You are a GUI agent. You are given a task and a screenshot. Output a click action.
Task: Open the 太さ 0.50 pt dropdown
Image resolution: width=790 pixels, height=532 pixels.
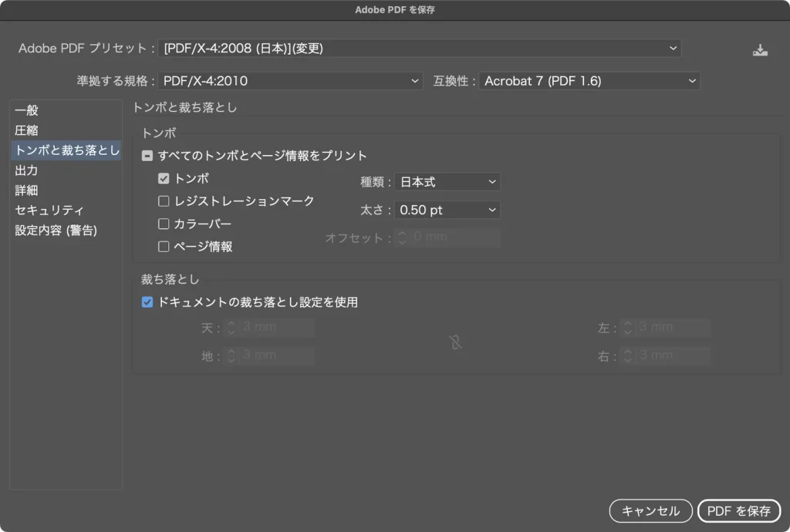[447, 210]
